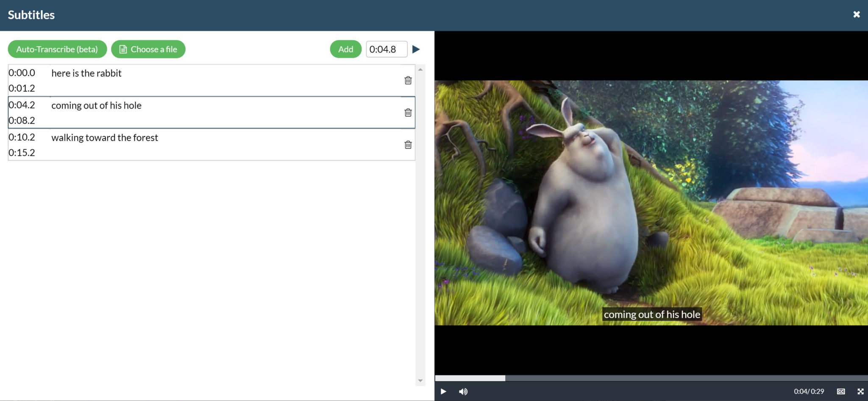Screen dimensions: 868x401
Task: Open the volume control
Action: [x=463, y=391]
